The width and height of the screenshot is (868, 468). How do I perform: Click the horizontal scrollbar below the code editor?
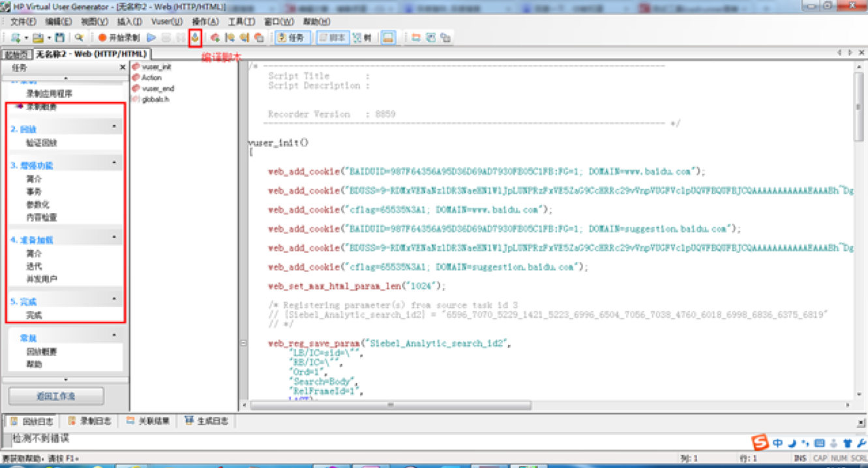point(389,405)
